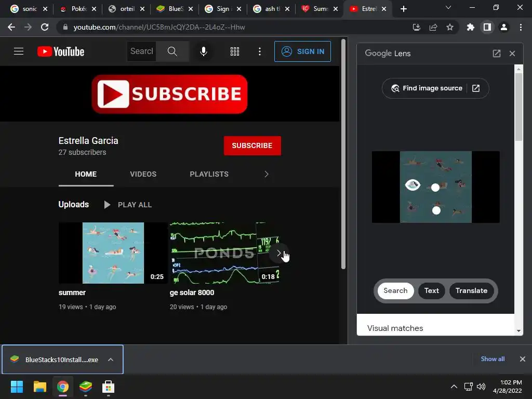Click PLAY ALL for uploads
Image resolution: width=532 pixels, height=399 pixels.
click(x=128, y=205)
